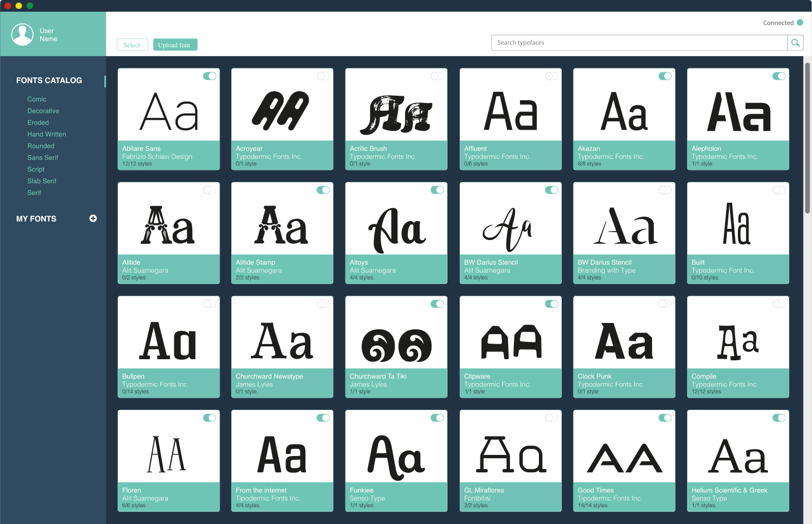
Task: Open the Hand Written category
Action: click(47, 134)
